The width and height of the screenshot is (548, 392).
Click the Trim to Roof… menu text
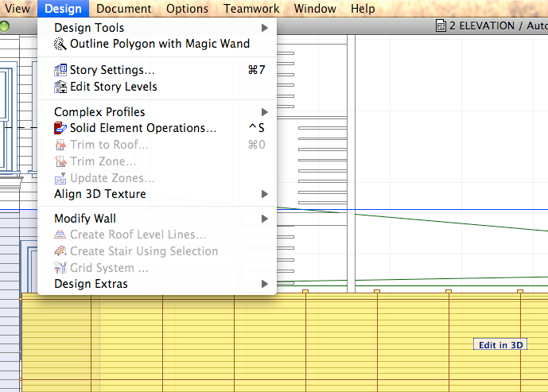point(109,145)
